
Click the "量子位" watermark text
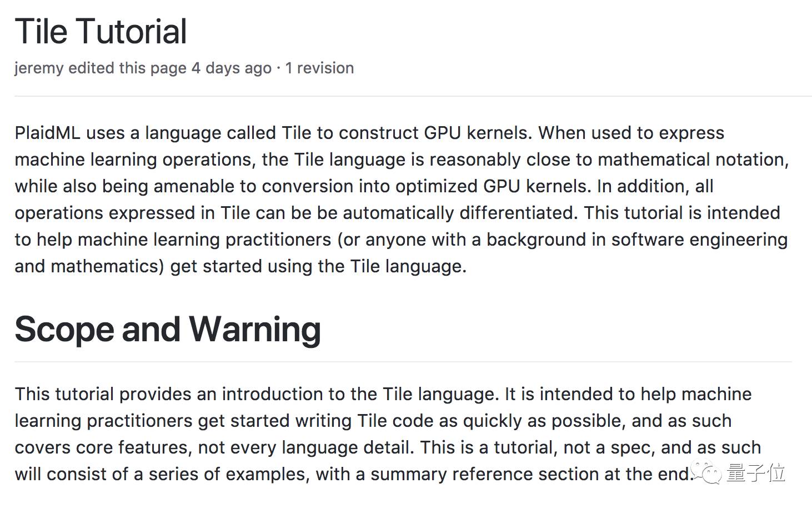point(756,473)
